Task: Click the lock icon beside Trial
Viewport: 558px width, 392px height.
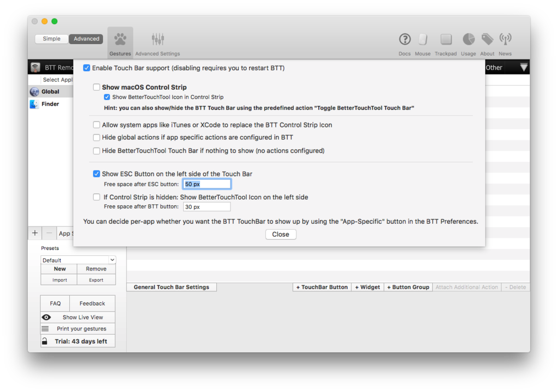Action: point(45,341)
